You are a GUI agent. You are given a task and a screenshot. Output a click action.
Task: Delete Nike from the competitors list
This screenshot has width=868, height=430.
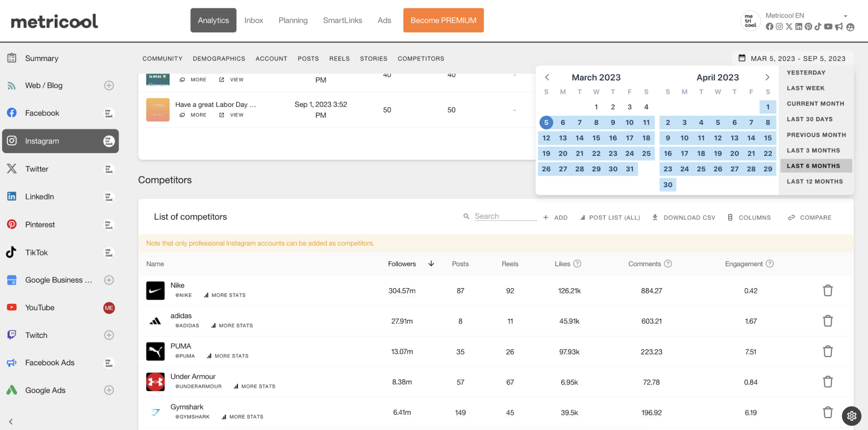(828, 290)
